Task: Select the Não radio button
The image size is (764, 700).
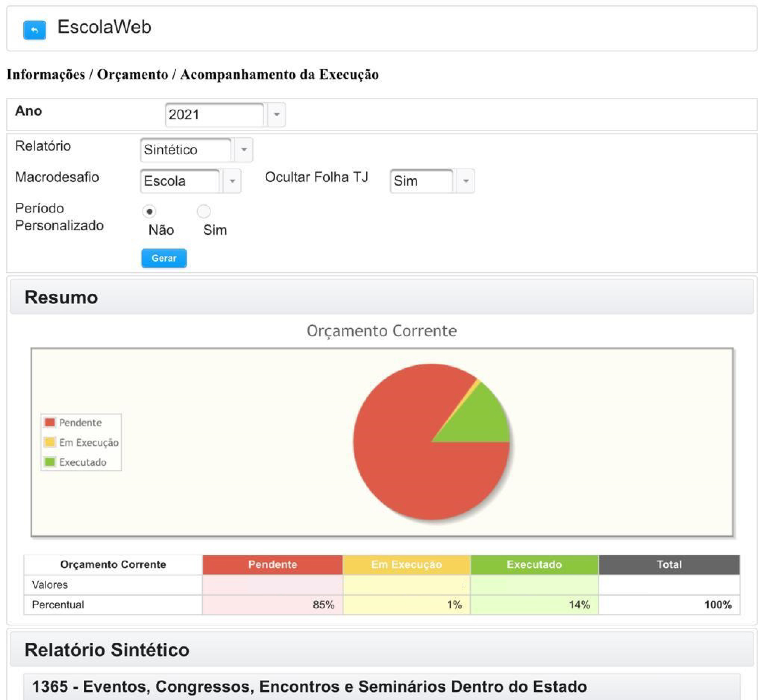Action: coord(149,211)
